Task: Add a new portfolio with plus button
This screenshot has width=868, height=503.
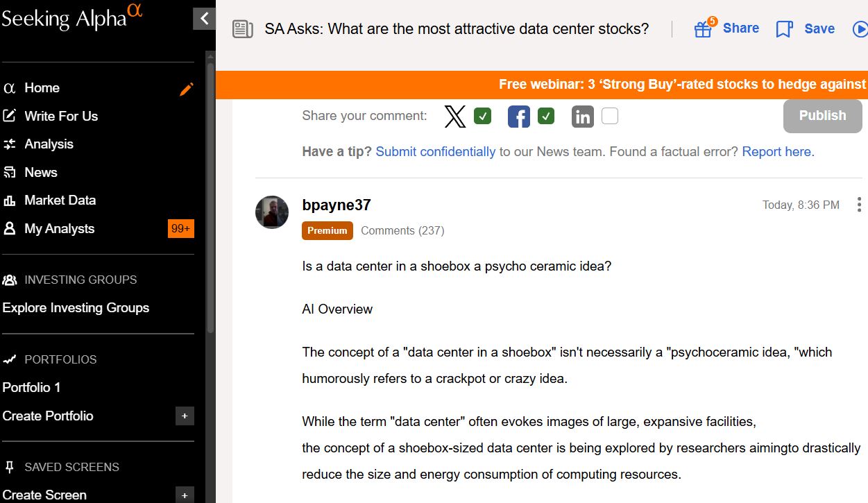Action: [x=185, y=416]
